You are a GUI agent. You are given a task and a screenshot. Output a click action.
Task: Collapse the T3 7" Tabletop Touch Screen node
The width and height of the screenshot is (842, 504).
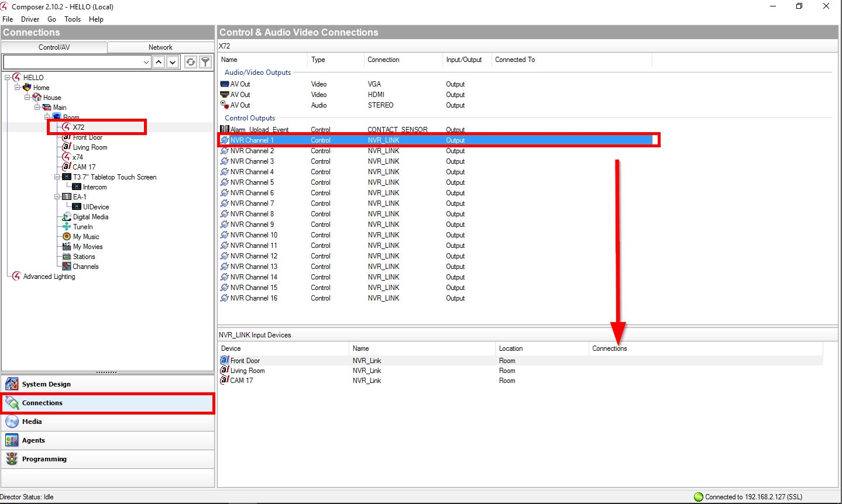coord(57,177)
